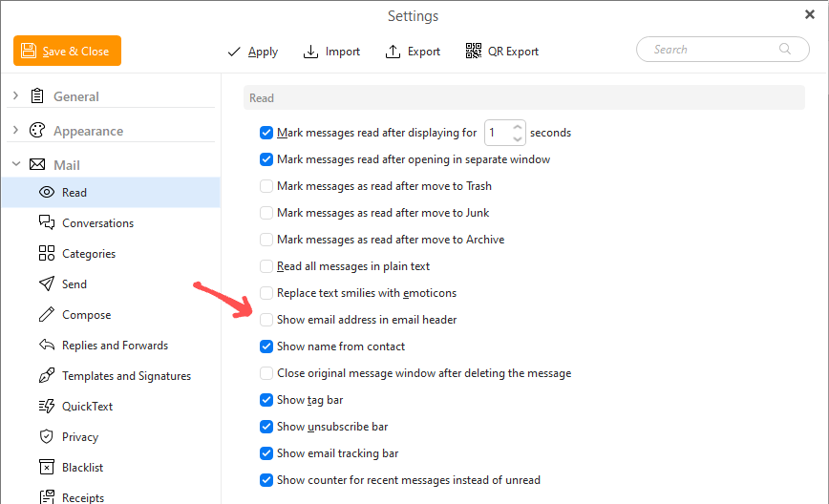The width and height of the screenshot is (829, 504).
Task: Click the Import download icon
Action: [x=310, y=52]
